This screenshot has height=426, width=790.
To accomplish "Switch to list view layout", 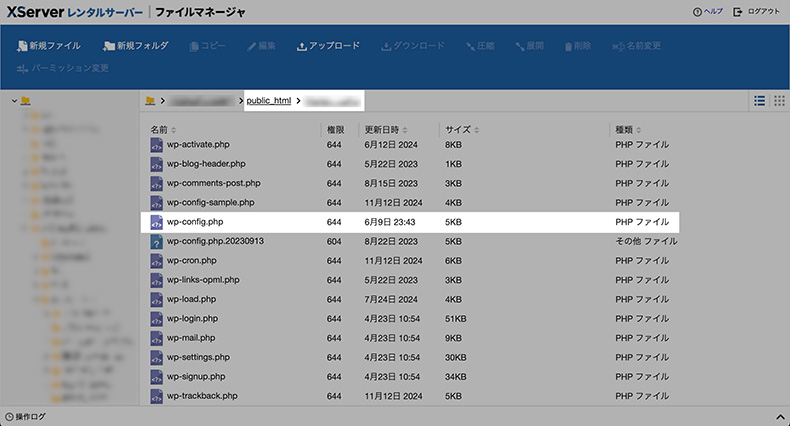I will (759, 101).
